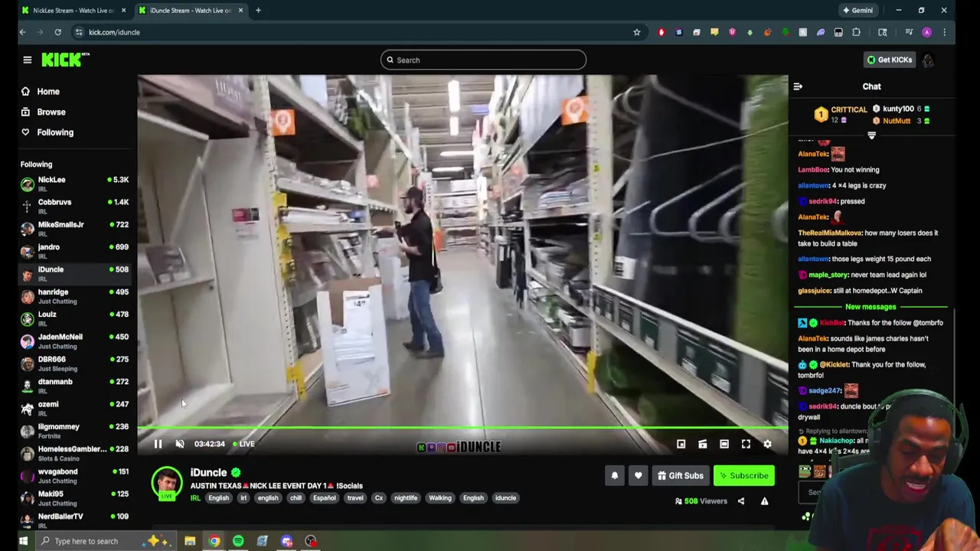Click New messages chat indicator
The width and height of the screenshot is (980, 551).
click(x=871, y=307)
